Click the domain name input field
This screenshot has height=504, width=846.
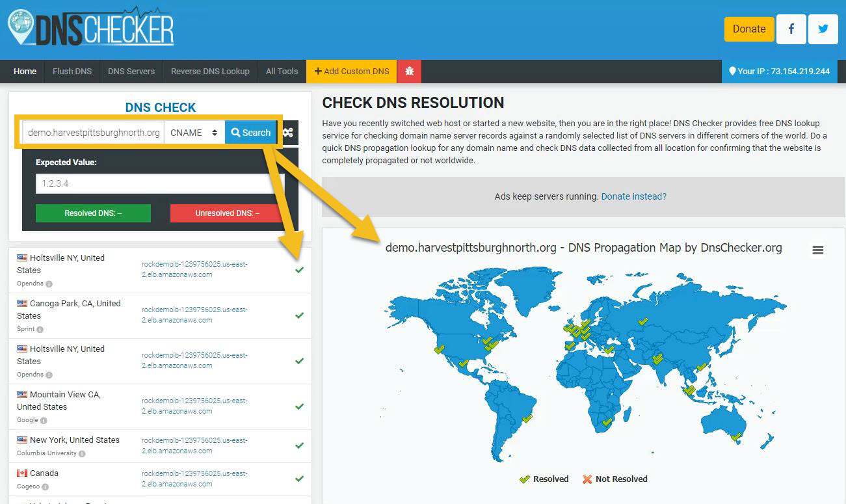tap(94, 133)
